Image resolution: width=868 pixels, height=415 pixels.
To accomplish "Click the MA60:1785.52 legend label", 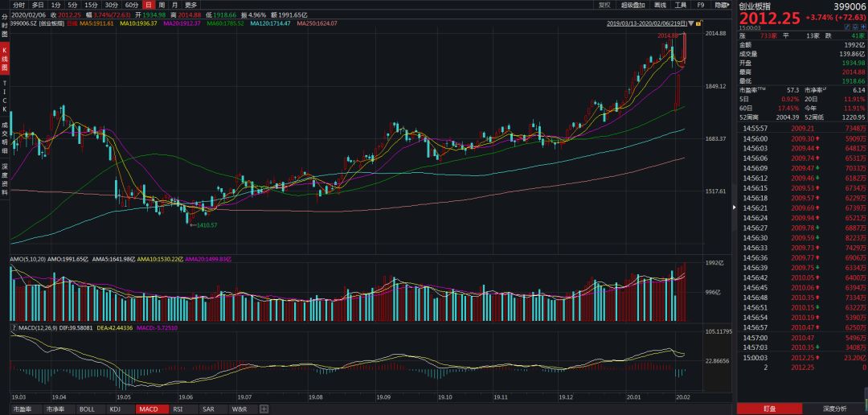I will [x=225, y=24].
